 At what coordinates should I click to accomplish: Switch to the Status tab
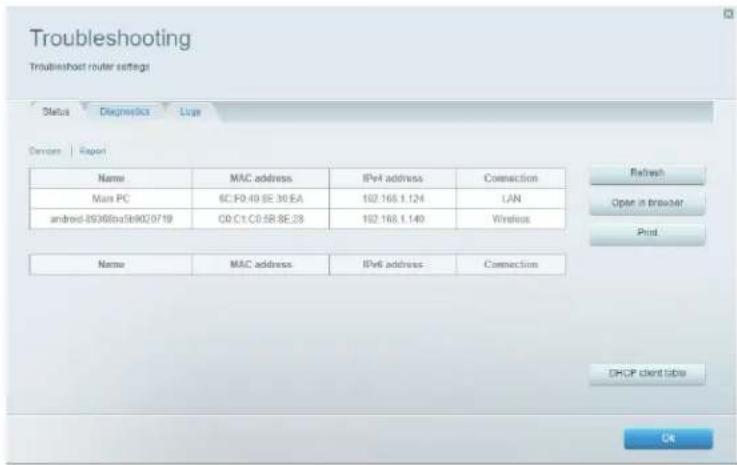tap(56, 112)
